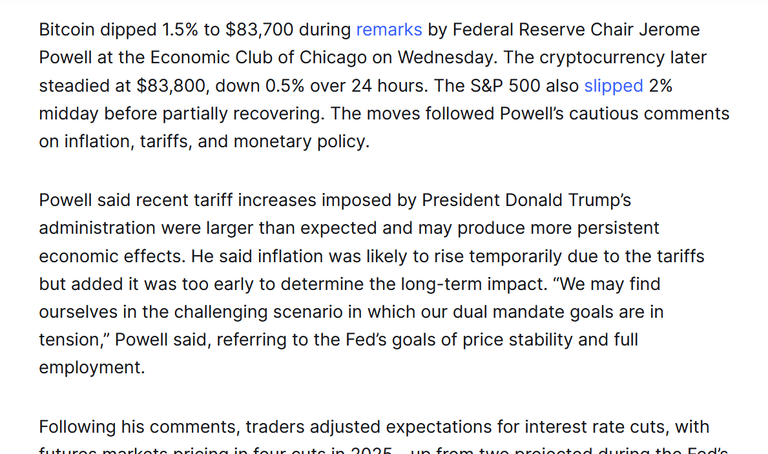
Task: Click the name 'Jerome' in the first line
Action: coord(670,30)
